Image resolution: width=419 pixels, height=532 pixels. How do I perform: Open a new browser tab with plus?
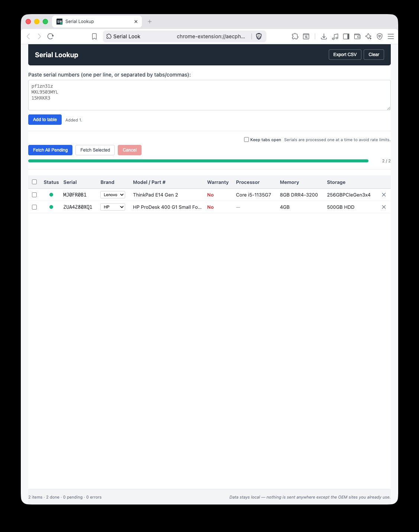pos(150,22)
